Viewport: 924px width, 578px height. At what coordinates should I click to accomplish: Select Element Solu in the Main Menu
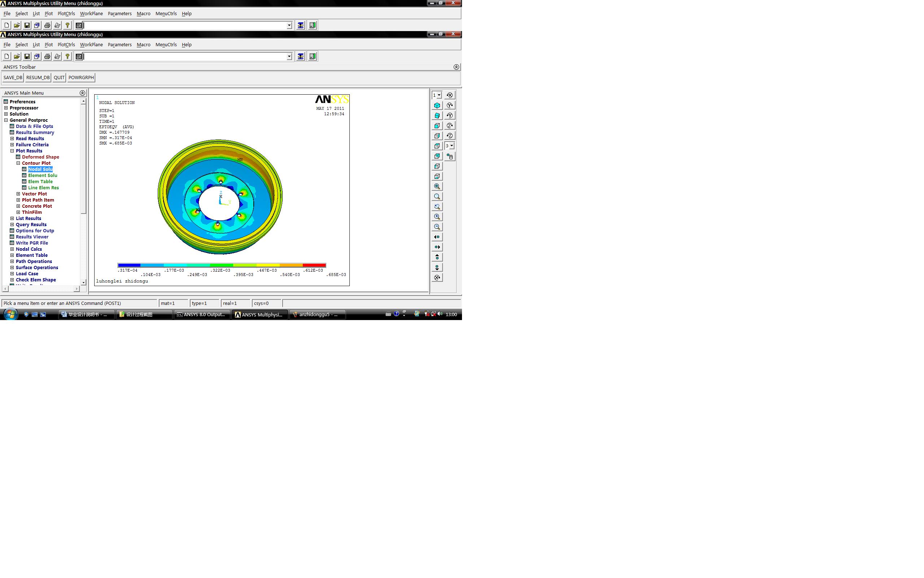pyautogui.click(x=42, y=176)
